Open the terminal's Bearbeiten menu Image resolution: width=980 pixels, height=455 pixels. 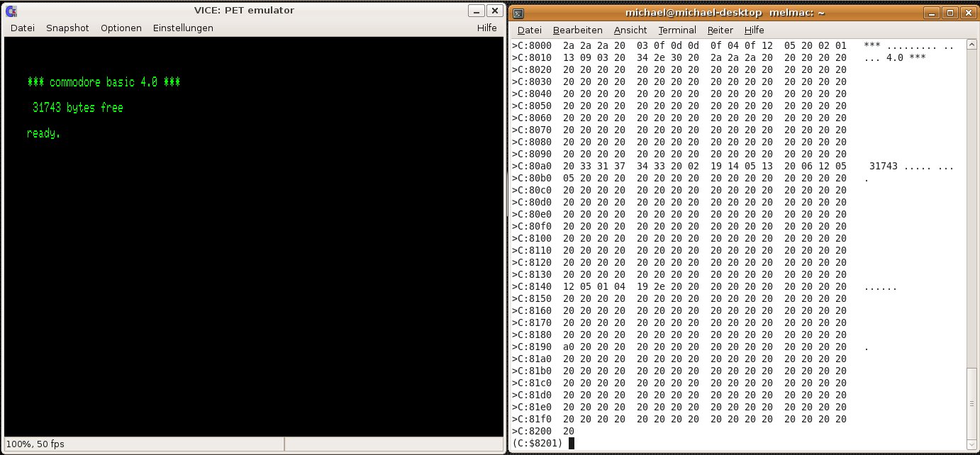(578, 30)
